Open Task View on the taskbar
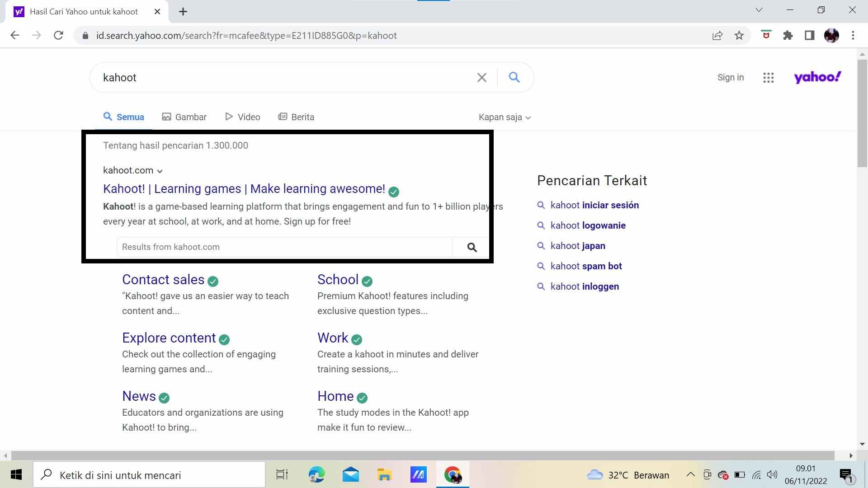 coord(282,475)
